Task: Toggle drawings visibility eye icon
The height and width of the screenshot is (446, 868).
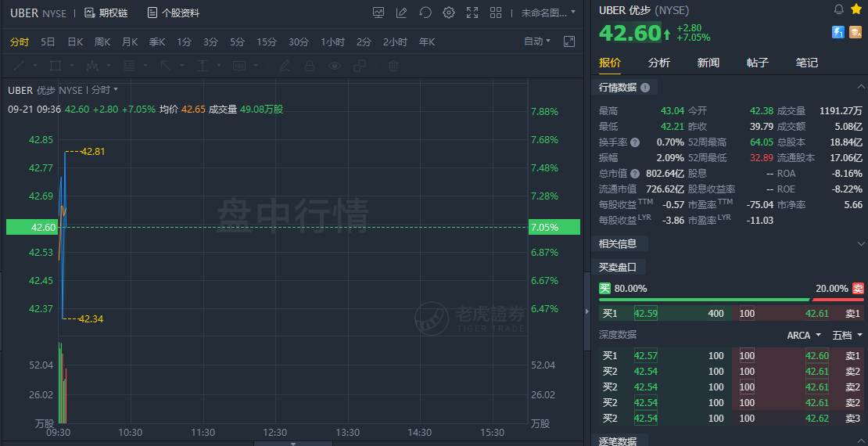Action: click(x=335, y=66)
